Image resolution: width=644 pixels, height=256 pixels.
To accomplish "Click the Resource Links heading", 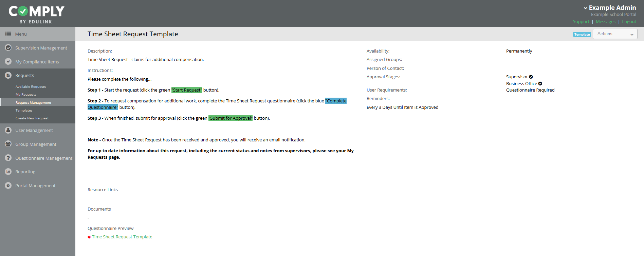I will (103, 190).
